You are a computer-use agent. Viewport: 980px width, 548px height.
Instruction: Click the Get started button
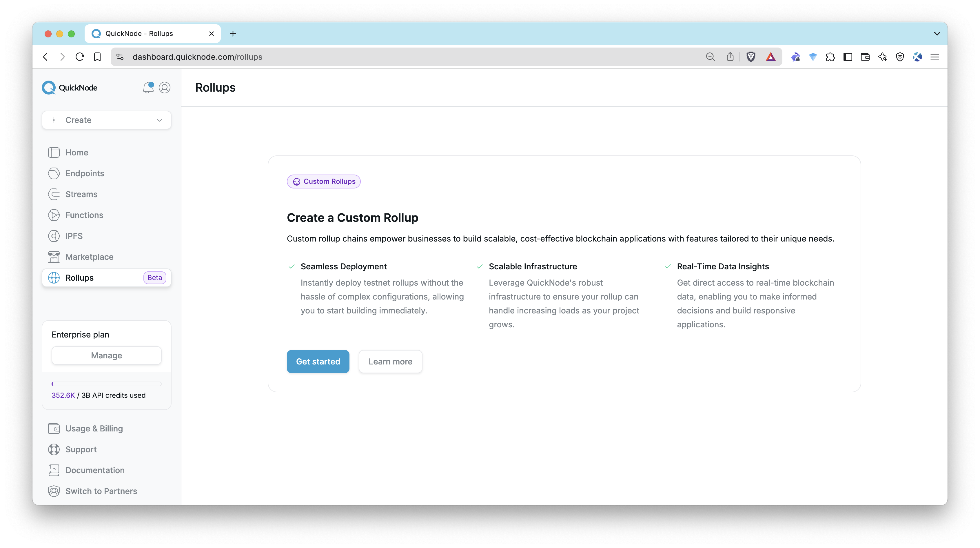[x=318, y=362]
